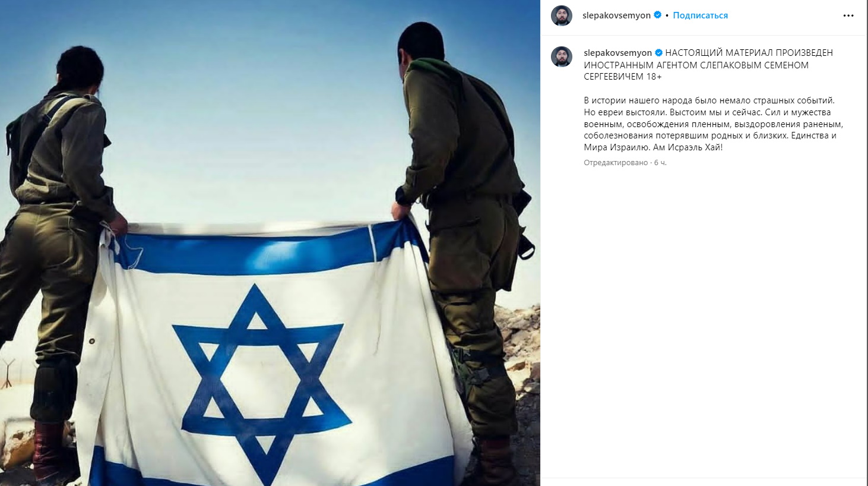The height and width of the screenshot is (486, 868).
Task: Click the НАСТОЯЩИЙ МАТЕРИАЛ ПРОИЗВЕДЕН disclaimer text
Action: coord(749,53)
